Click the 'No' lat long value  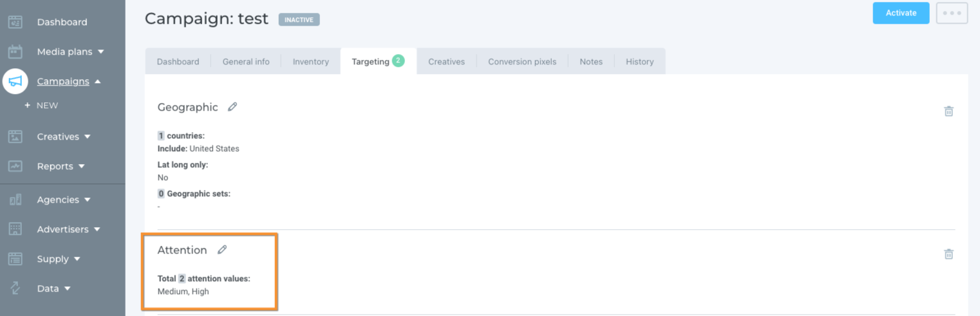click(x=163, y=178)
